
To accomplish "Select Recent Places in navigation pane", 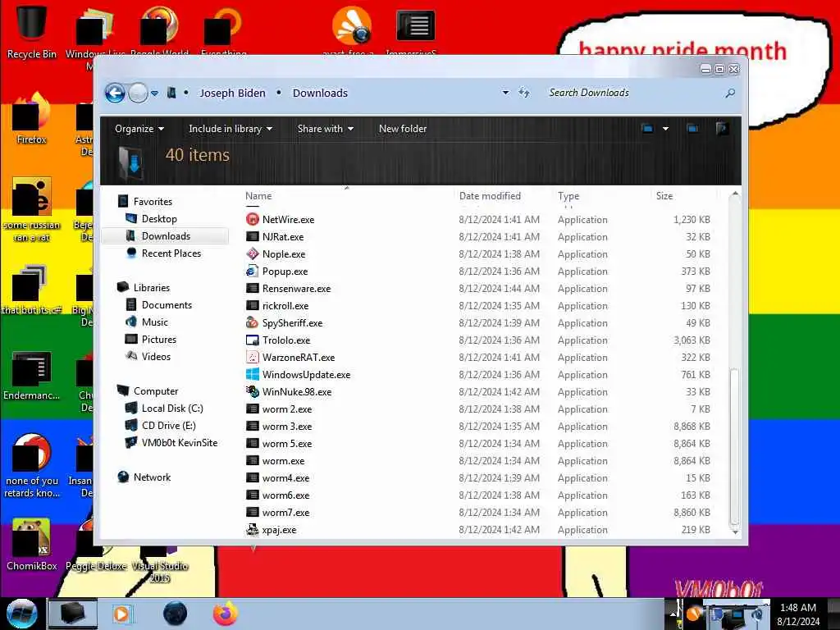I will (171, 253).
